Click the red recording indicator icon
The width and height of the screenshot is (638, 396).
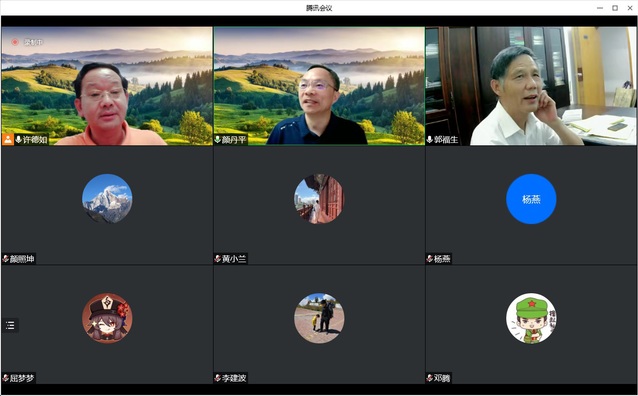point(15,42)
